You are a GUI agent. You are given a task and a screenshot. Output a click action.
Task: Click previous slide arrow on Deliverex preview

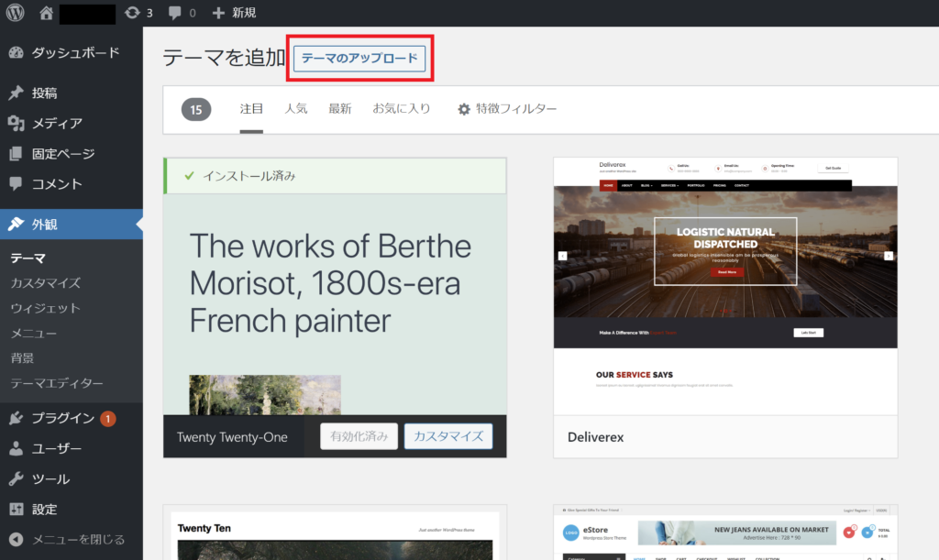coord(562,256)
